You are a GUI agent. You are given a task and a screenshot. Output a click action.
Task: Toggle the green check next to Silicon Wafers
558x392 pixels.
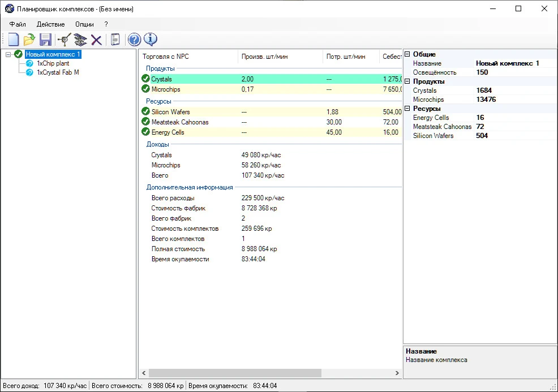tap(145, 112)
